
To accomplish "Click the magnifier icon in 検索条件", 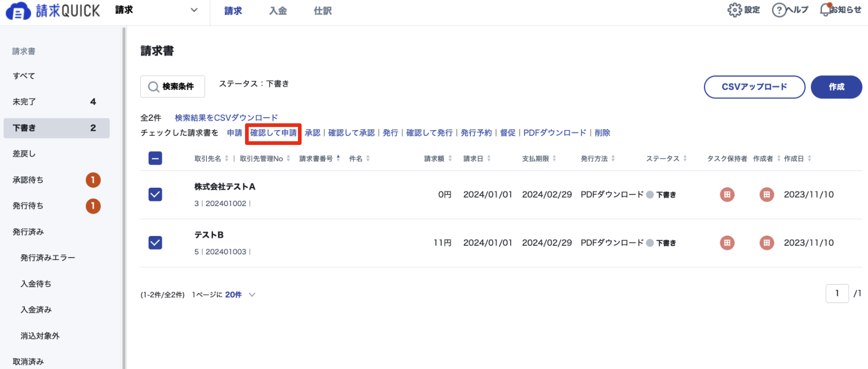I will tap(153, 86).
